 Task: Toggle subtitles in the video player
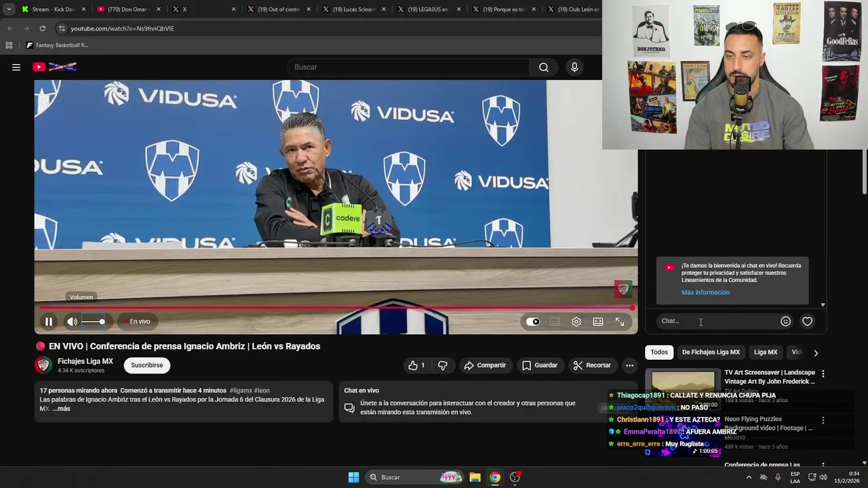coord(555,322)
